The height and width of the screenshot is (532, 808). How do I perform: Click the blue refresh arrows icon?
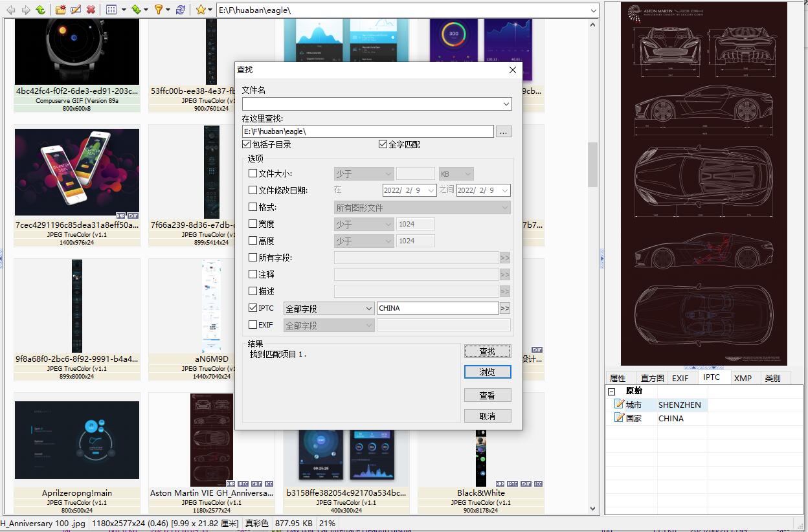[181, 10]
